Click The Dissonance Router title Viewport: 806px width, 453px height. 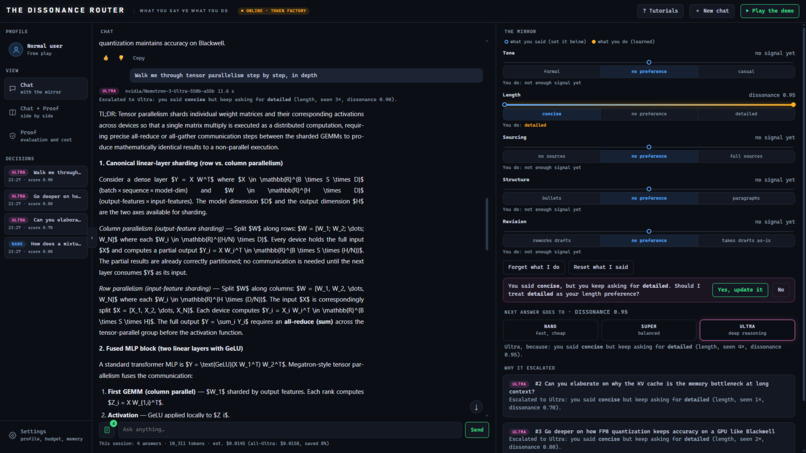pos(65,10)
